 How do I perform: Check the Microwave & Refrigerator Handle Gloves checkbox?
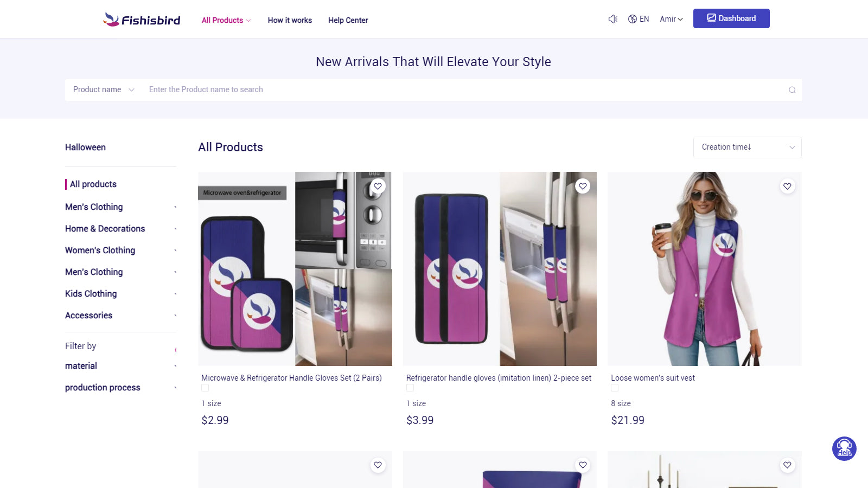[205, 388]
